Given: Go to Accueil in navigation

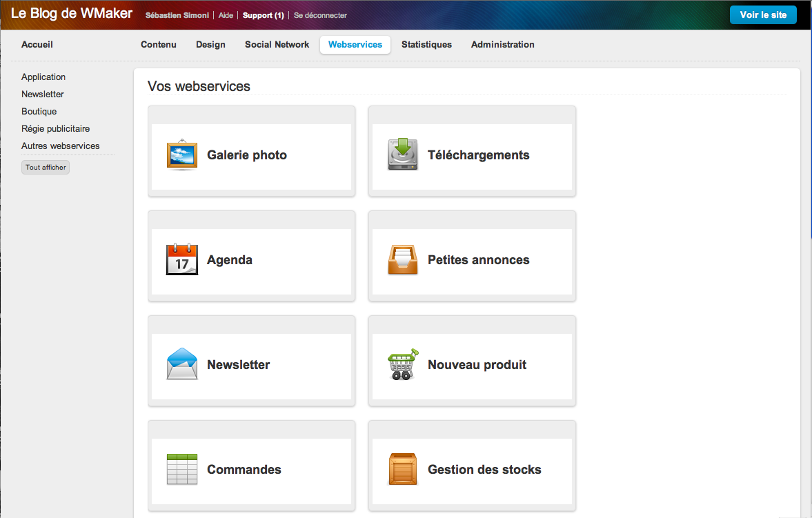Looking at the screenshot, I should pos(37,45).
